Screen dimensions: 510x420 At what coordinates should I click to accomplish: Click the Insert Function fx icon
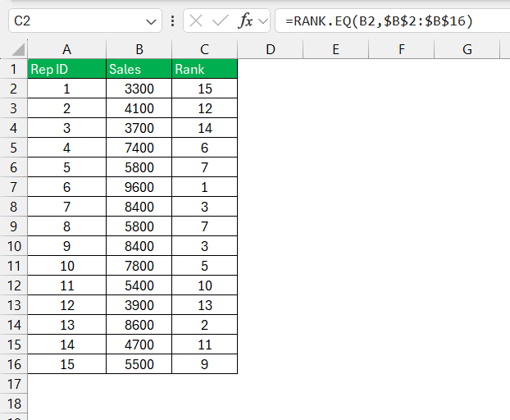pos(245,21)
